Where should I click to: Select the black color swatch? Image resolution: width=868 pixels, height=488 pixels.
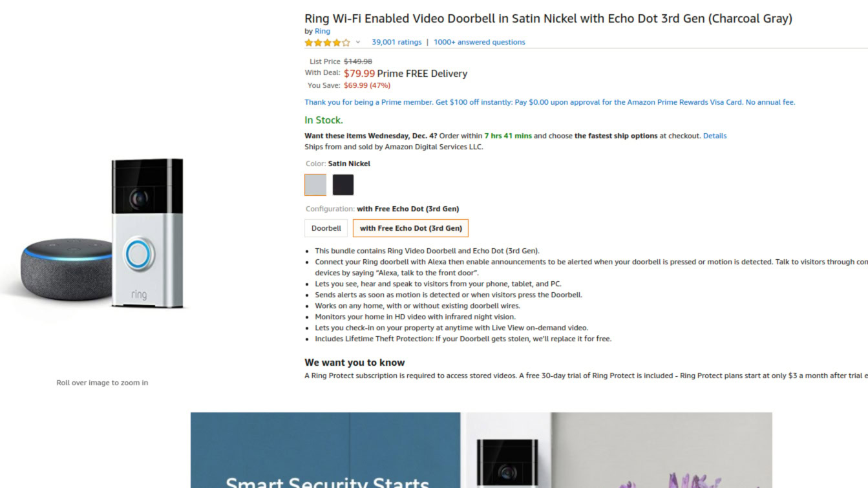click(343, 185)
